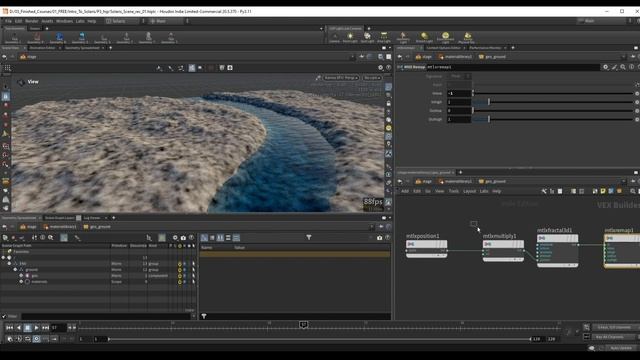Jump to first frame on the playbar
The image size is (640, 360).
(9, 328)
